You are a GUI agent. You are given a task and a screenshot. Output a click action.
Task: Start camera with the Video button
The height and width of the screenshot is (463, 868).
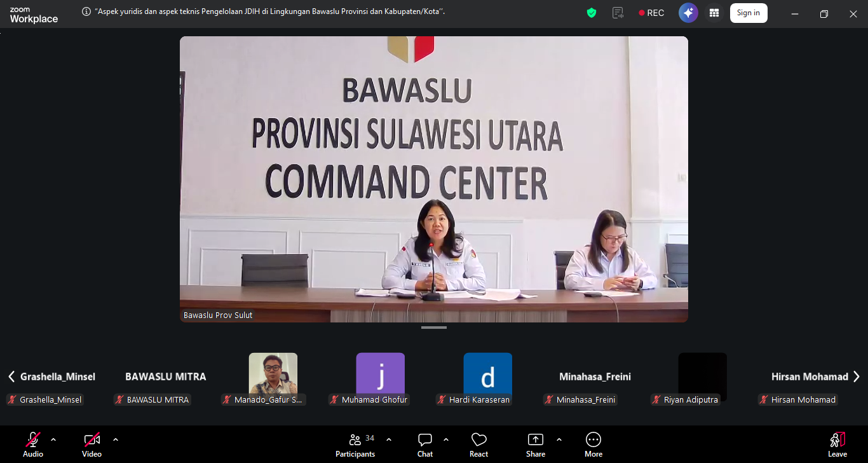[92, 445]
